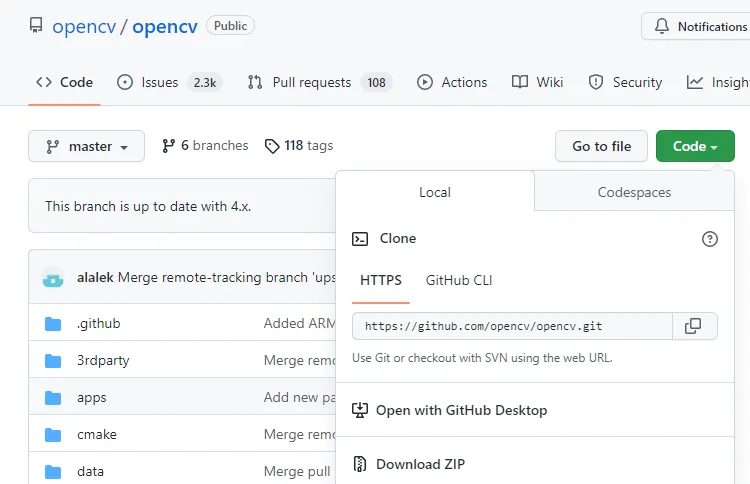
Task: Switch to the Codespaces tab
Action: click(634, 192)
